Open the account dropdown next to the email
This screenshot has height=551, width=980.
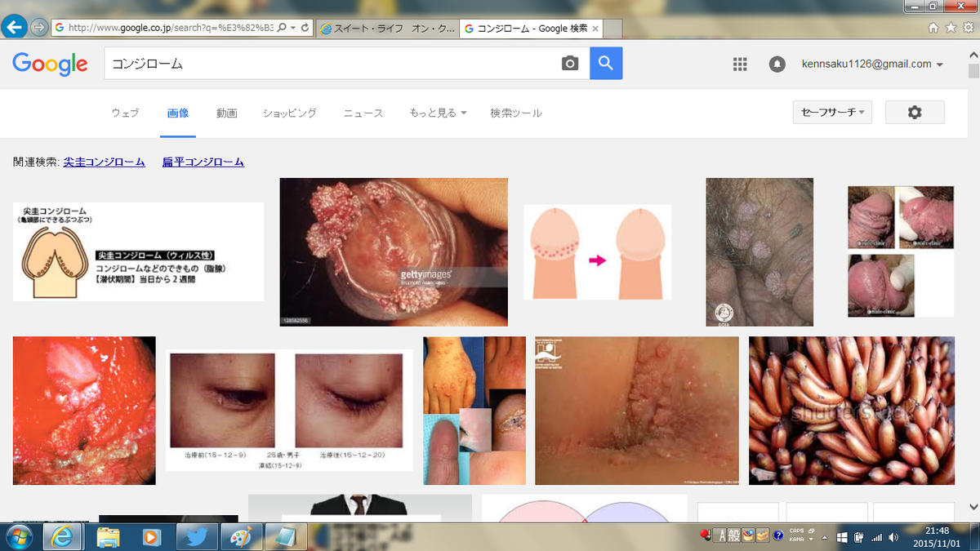tap(940, 64)
